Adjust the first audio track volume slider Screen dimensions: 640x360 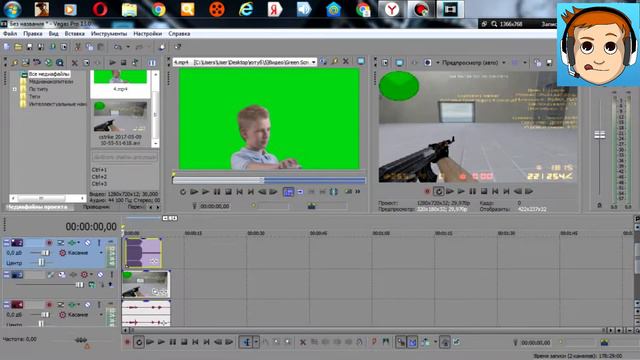(44, 253)
